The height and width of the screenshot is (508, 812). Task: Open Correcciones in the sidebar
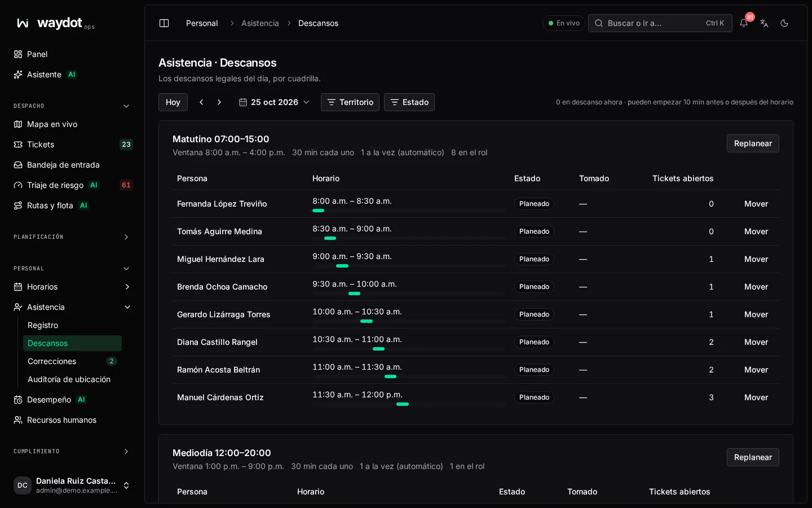72,361
